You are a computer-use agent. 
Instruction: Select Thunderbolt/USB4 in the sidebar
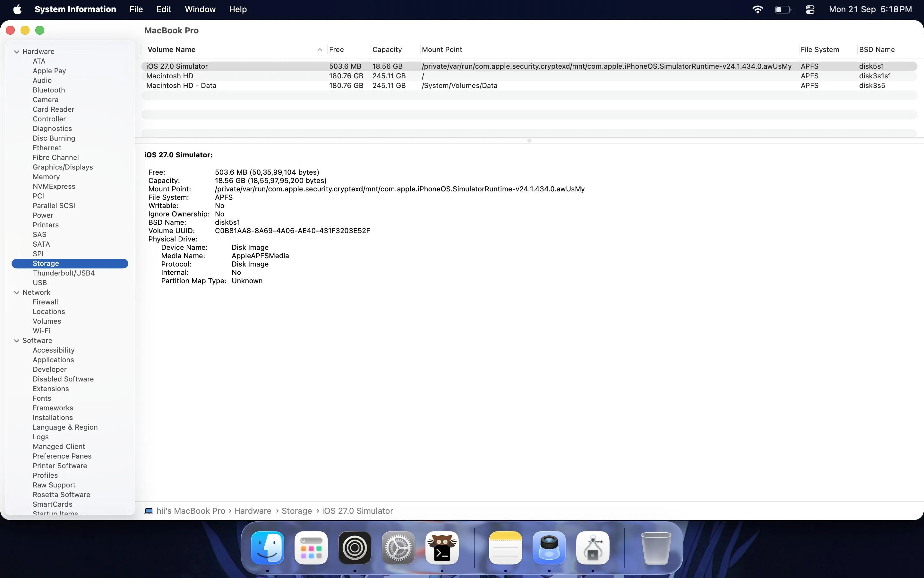coord(64,273)
